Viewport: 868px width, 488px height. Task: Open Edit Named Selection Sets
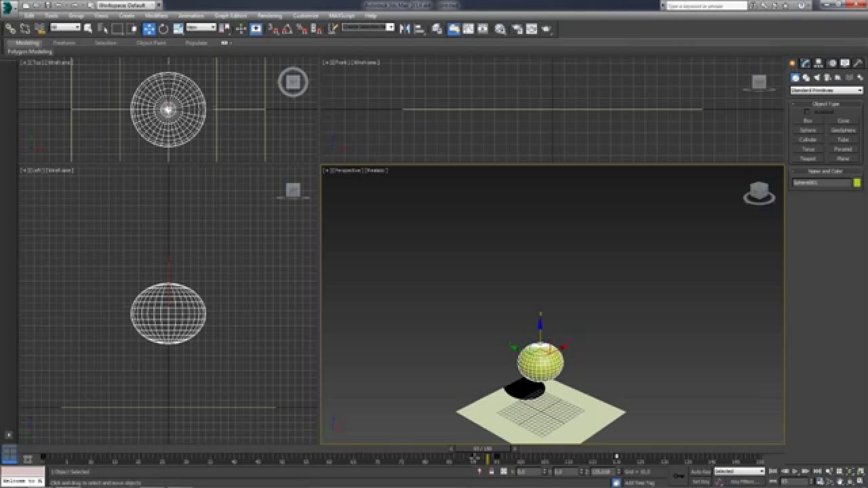[332, 28]
